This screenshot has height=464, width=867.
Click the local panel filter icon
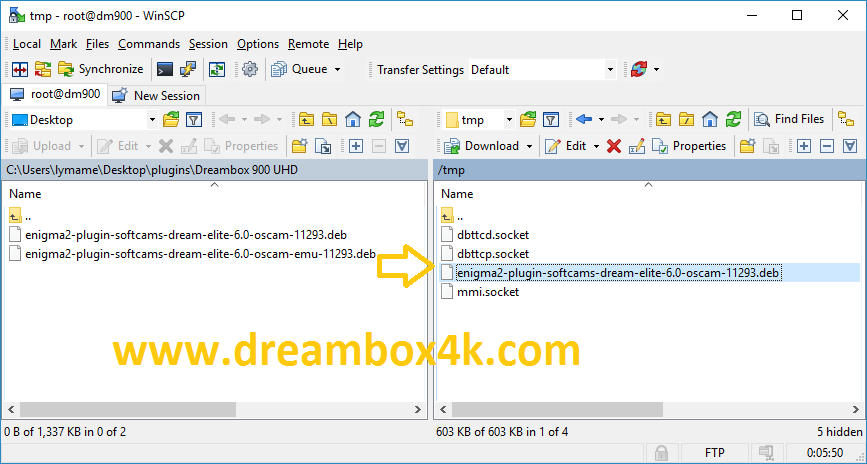pos(194,119)
